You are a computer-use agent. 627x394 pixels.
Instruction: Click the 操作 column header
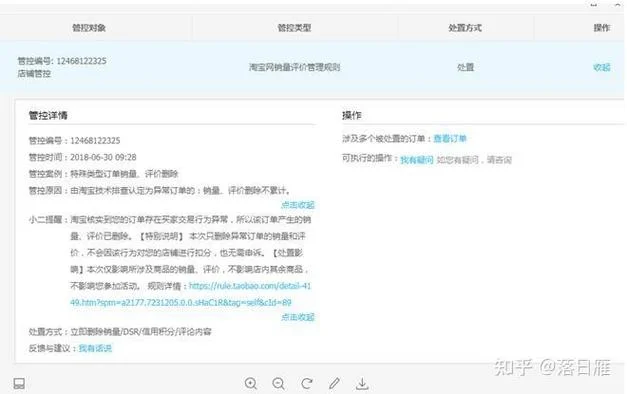(x=601, y=28)
